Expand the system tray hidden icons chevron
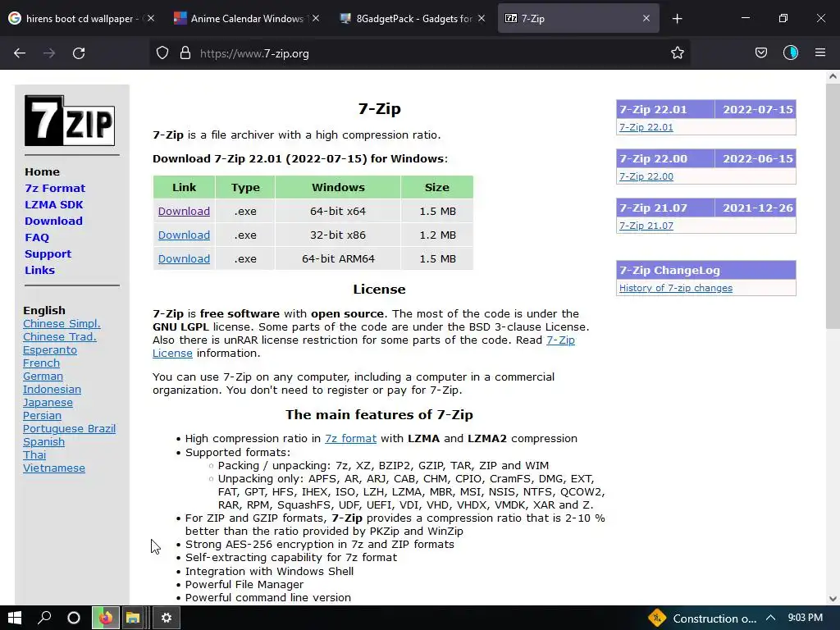840x630 pixels. coord(770,618)
